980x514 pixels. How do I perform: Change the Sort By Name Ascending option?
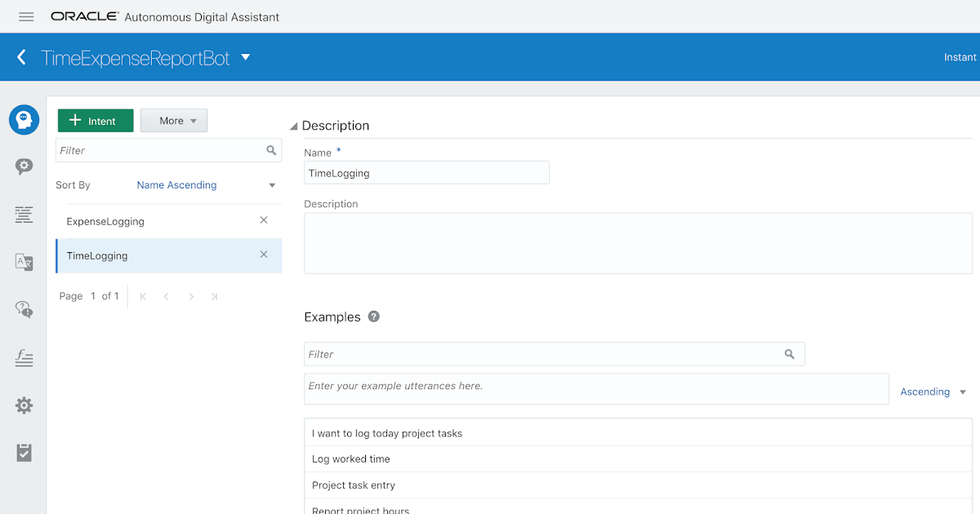(x=176, y=185)
